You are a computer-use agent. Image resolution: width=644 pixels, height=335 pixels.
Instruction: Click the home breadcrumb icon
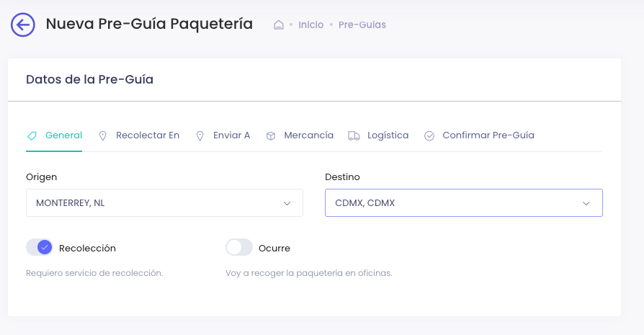[279, 24]
